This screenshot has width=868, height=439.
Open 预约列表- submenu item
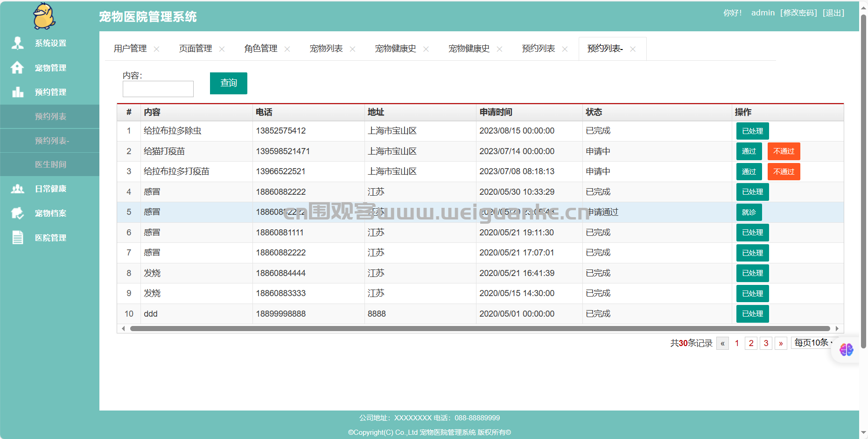click(x=50, y=141)
